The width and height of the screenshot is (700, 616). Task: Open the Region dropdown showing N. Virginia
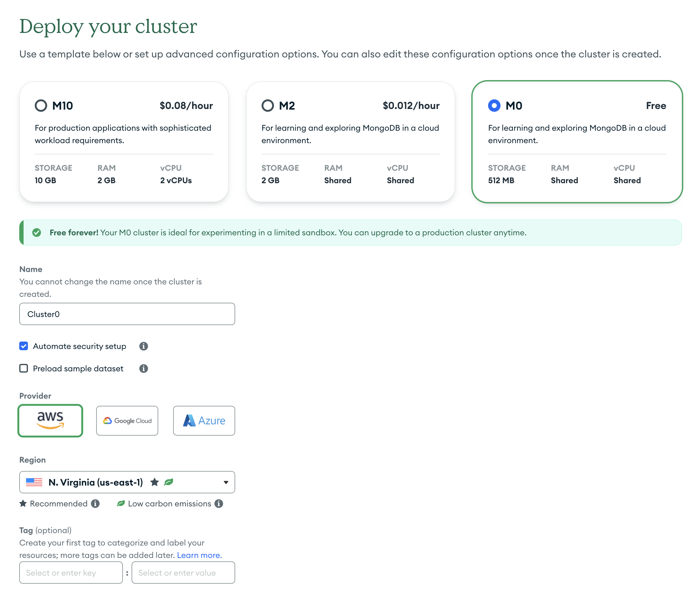click(x=127, y=482)
